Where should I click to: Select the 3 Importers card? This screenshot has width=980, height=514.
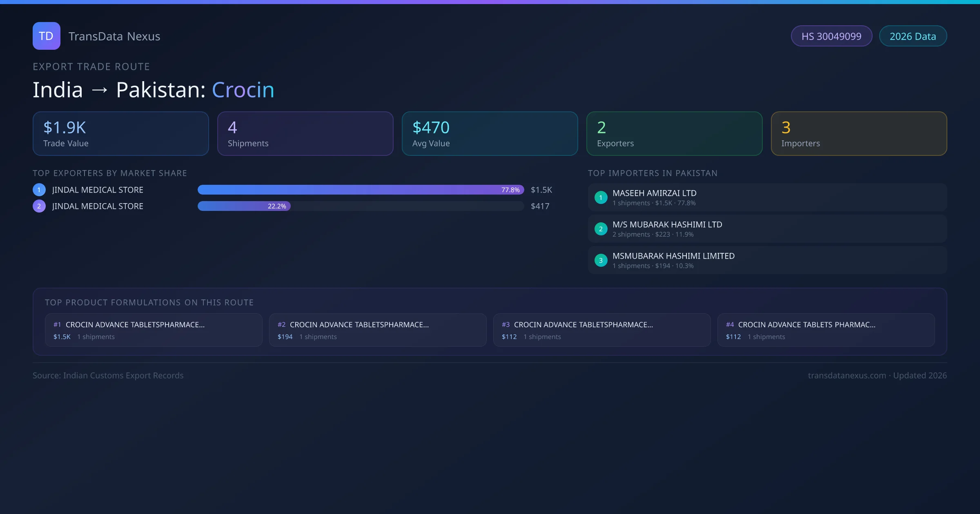coord(859,134)
